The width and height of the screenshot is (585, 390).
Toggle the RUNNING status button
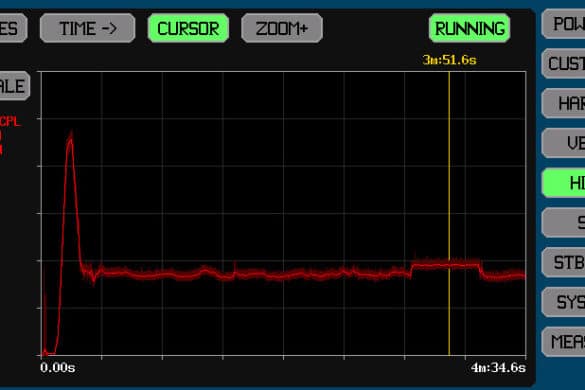point(469,28)
